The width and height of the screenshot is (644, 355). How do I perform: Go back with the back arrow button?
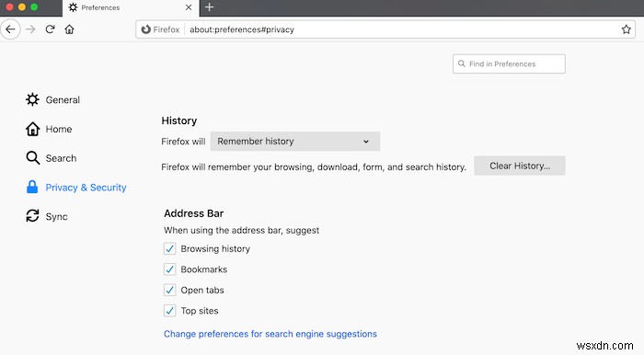[x=10, y=29]
